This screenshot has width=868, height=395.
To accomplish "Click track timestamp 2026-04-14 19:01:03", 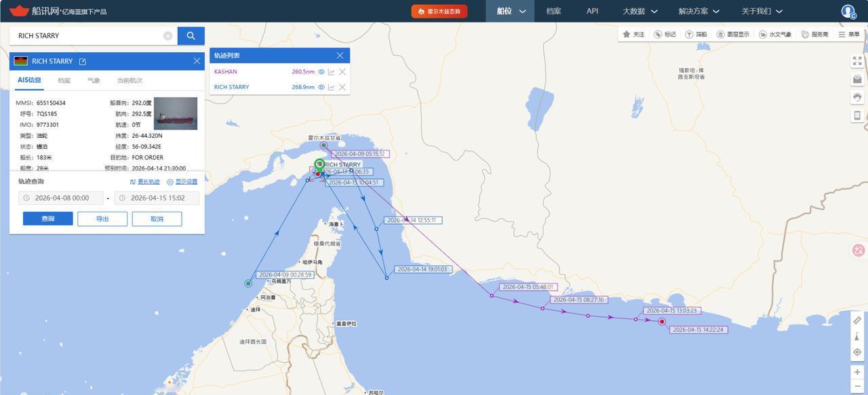I will tap(422, 269).
